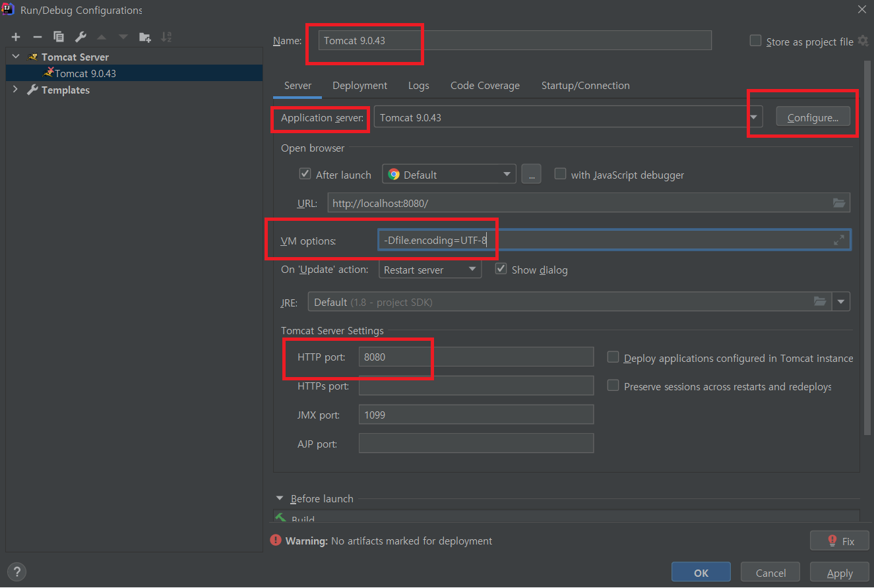This screenshot has width=874, height=588.
Task: Open help question mark icon
Action: 17,571
